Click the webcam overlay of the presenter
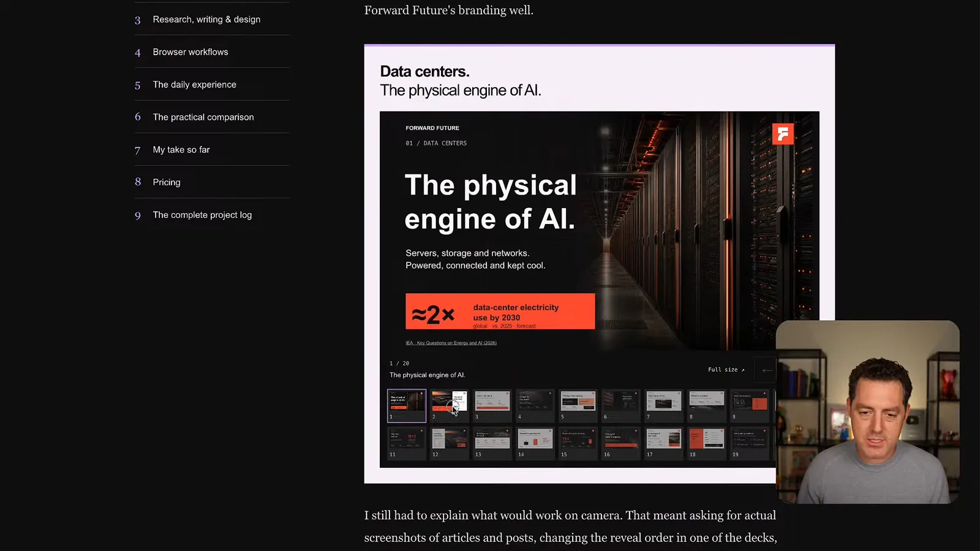Screen dimensions: 980x551 867,411
